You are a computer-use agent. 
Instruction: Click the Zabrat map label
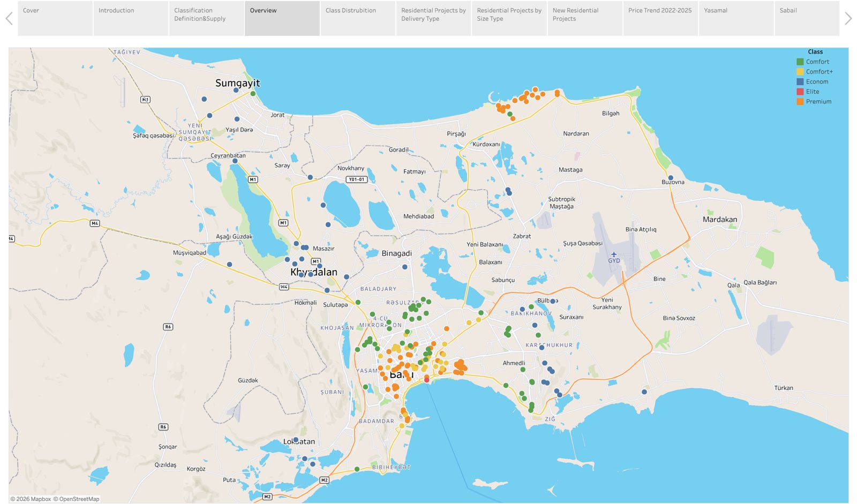(522, 236)
